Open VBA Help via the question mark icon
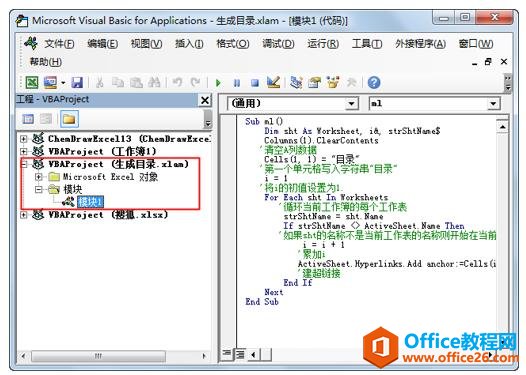Screen dimensions: 526x375 click(x=374, y=82)
